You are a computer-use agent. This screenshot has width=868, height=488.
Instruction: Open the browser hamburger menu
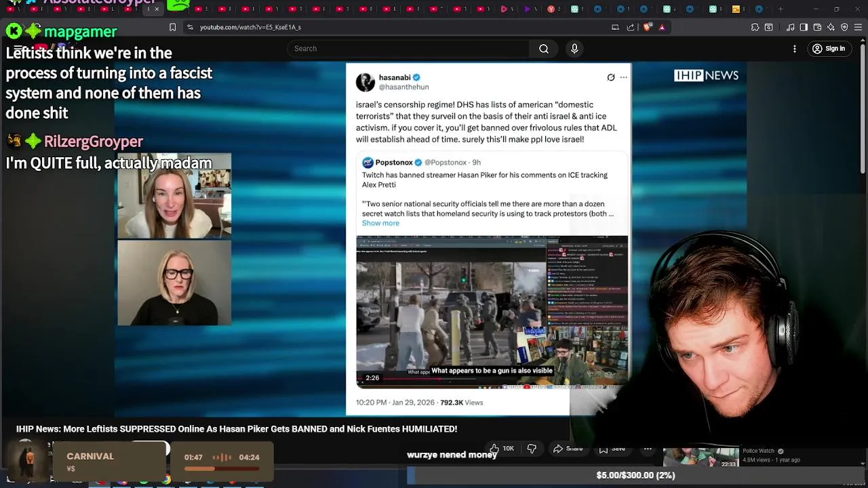pyautogui.click(x=858, y=27)
